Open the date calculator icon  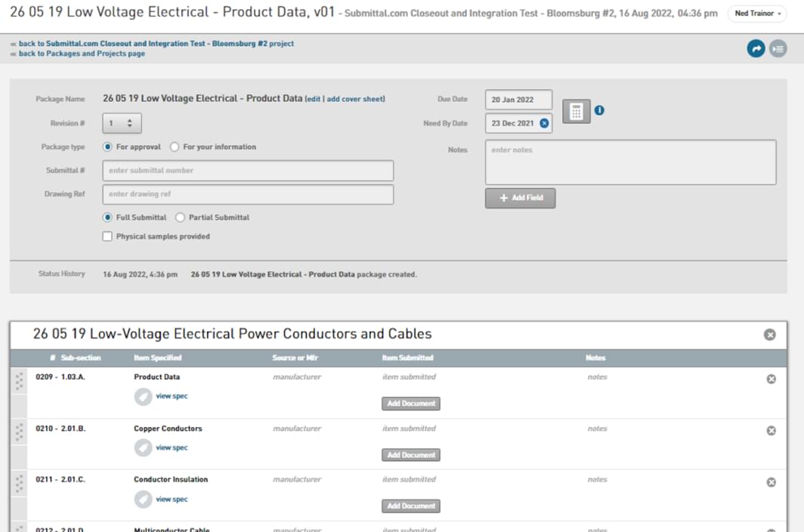[576, 111]
